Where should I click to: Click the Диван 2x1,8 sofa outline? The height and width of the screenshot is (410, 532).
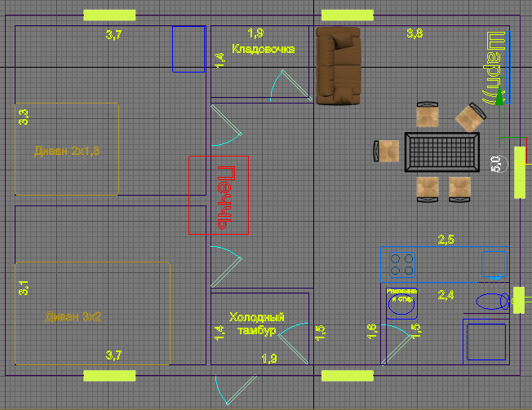pos(67,149)
